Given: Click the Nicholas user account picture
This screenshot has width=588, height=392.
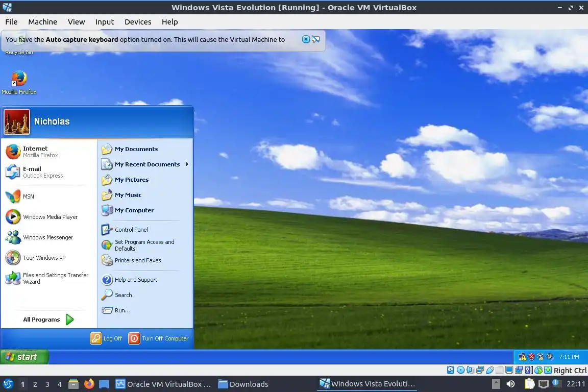Looking at the screenshot, I should [x=16, y=122].
